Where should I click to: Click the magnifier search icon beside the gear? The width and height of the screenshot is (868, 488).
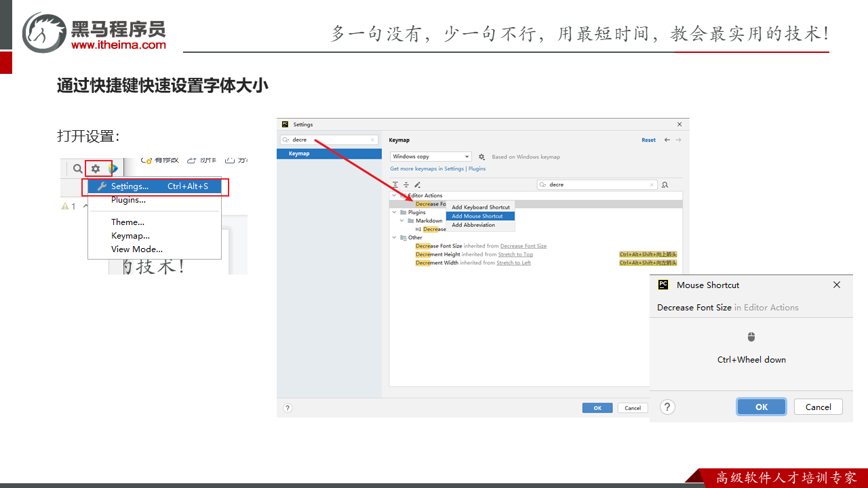click(78, 169)
